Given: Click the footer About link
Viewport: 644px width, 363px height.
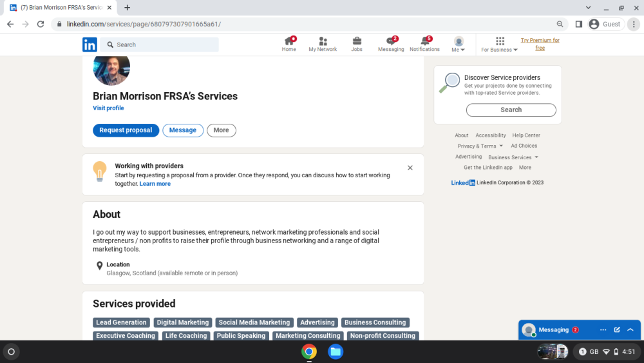Looking at the screenshot, I should pos(461,135).
